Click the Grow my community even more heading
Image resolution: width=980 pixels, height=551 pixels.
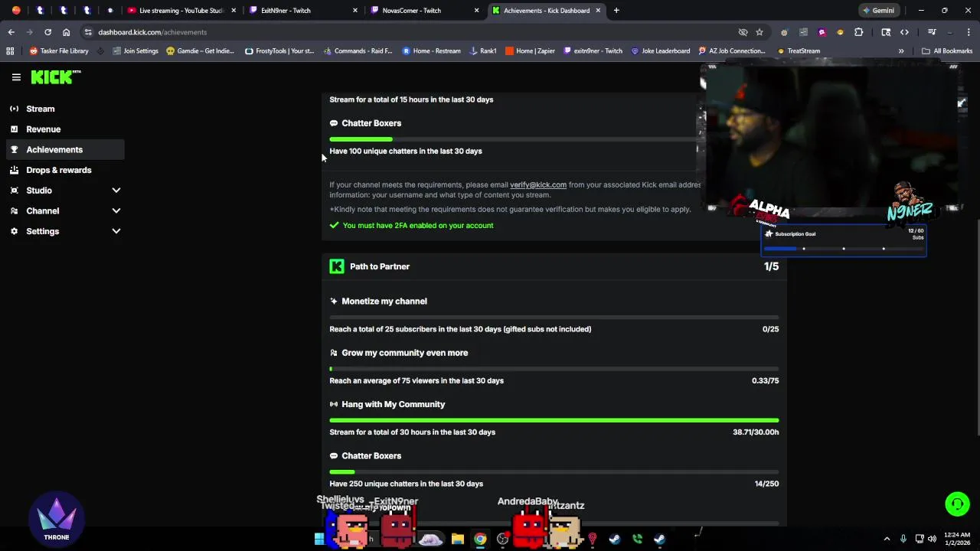pos(404,353)
